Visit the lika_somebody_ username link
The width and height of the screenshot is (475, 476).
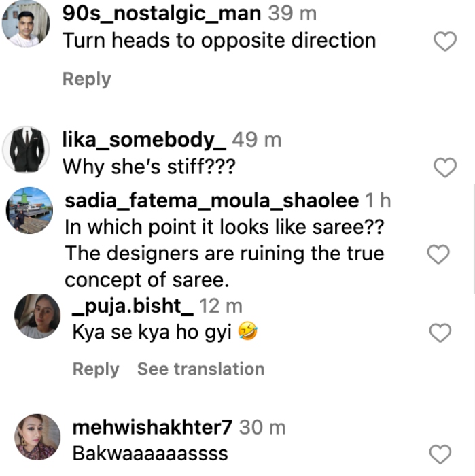click(144, 140)
